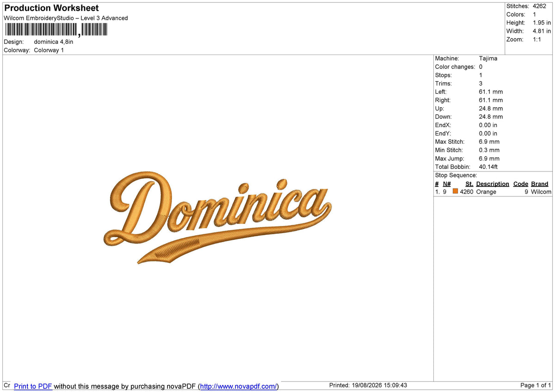This screenshot has height=392, width=555.
Task: Select the Up value 24.8 mm
Action: (x=491, y=108)
